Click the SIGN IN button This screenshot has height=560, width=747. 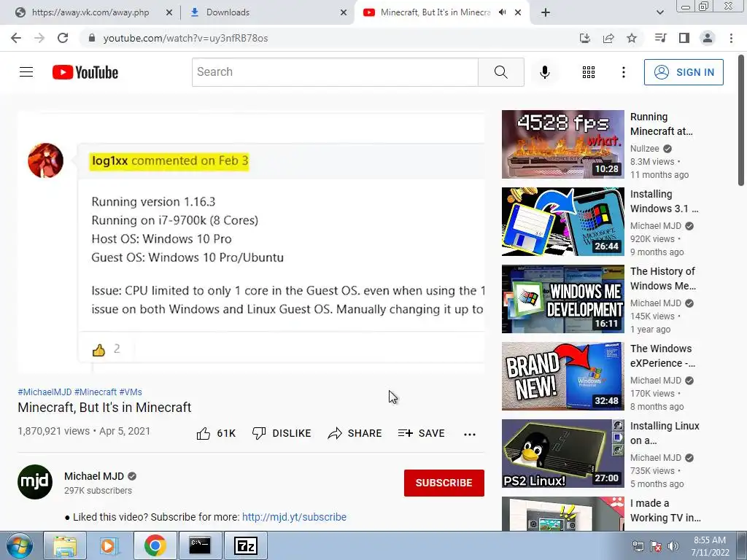(x=684, y=72)
